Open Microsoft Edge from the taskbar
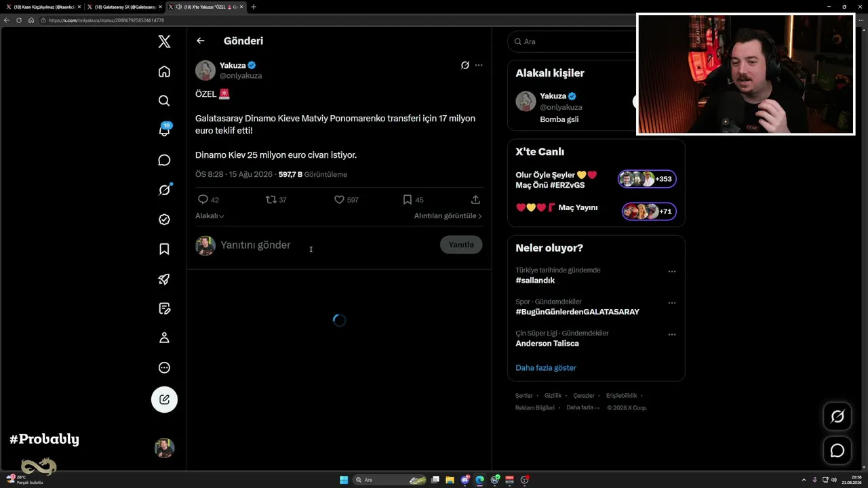The width and height of the screenshot is (868, 488). pos(480,480)
